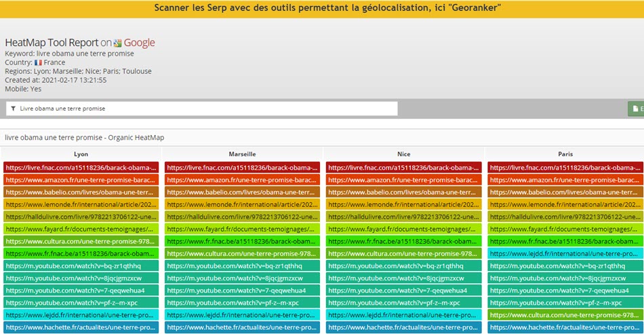The image size is (644, 334).
Task: Open the amazon.fr result under Nice
Action: pyautogui.click(x=404, y=180)
